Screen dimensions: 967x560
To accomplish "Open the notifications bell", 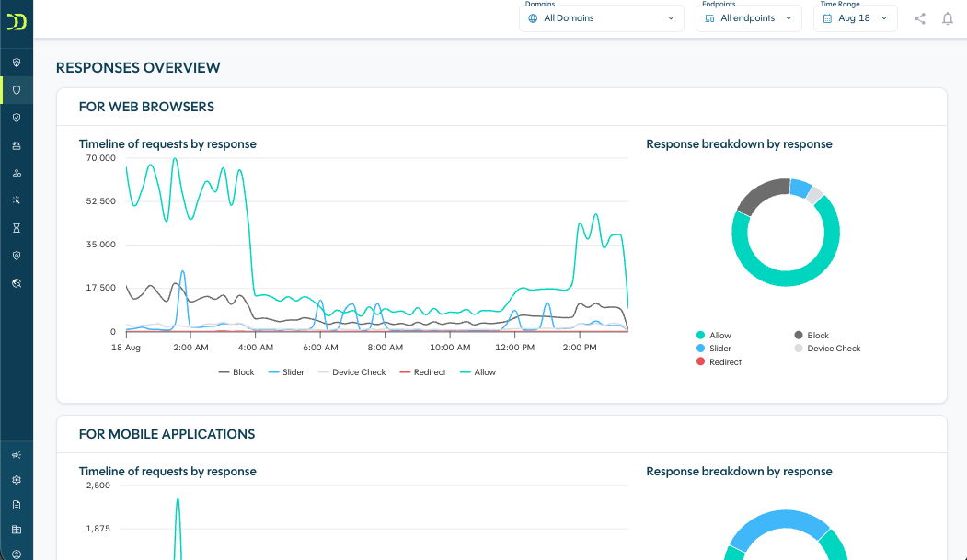I will pyautogui.click(x=948, y=18).
